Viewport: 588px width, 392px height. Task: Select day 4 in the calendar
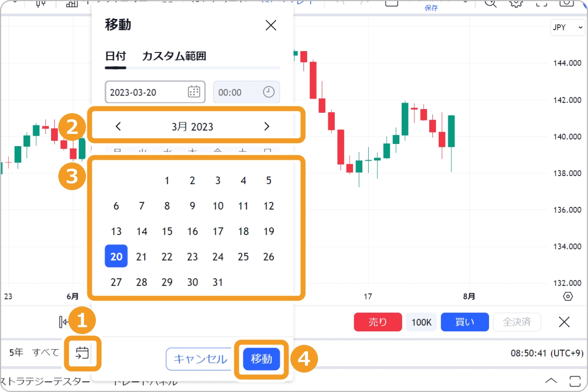(x=243, y=181)
